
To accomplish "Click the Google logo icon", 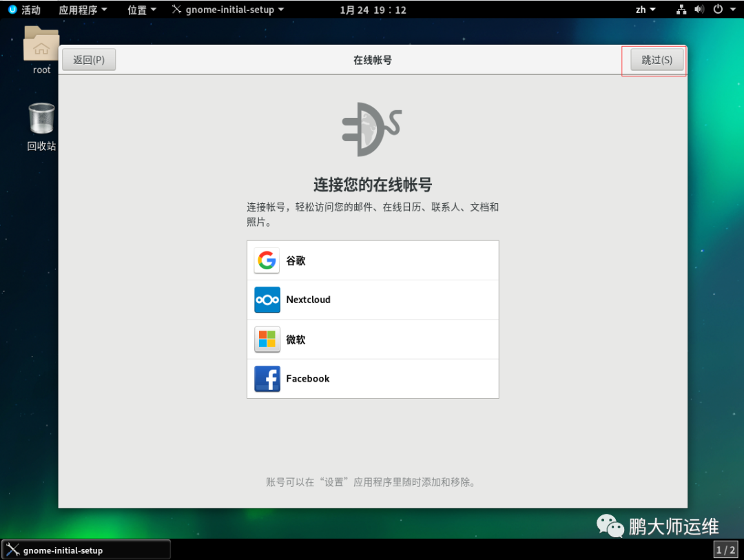I will pyautogui.click(x=267, y=260).
